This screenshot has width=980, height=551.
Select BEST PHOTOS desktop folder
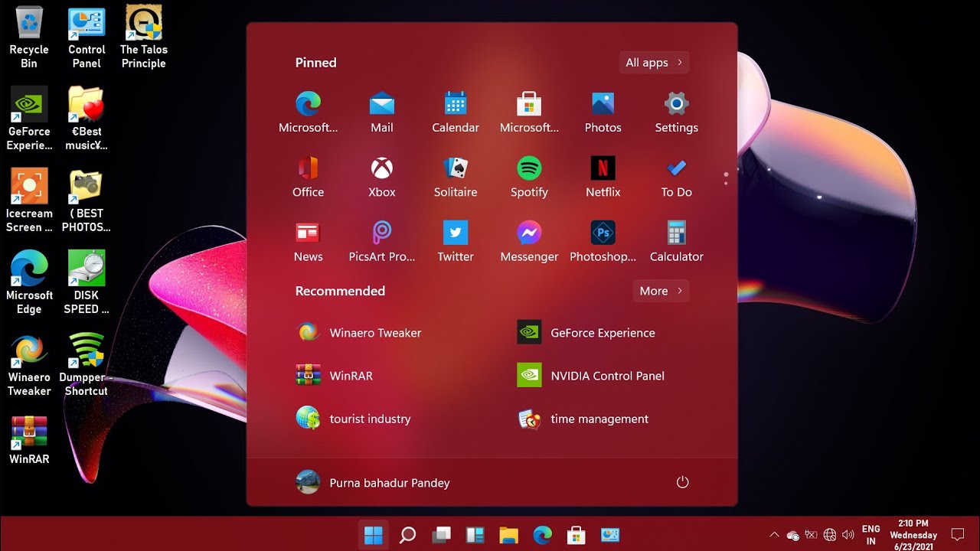coord(87,201)
